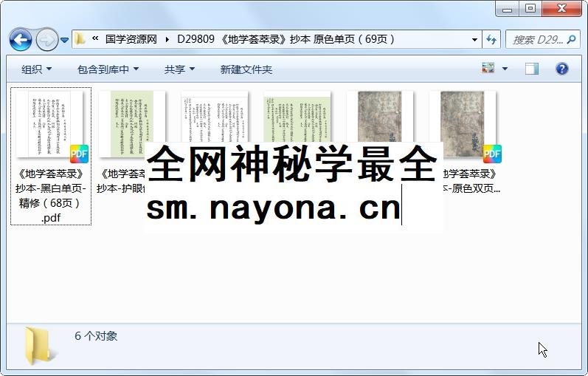Open the 包含到库中 menu
The width and height of the screenshot is (588, 376).
pos(108,69)
